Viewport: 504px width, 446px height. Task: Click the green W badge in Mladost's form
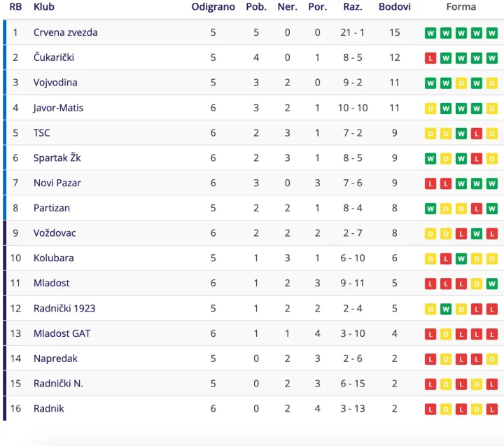click(x=492, y=284)
